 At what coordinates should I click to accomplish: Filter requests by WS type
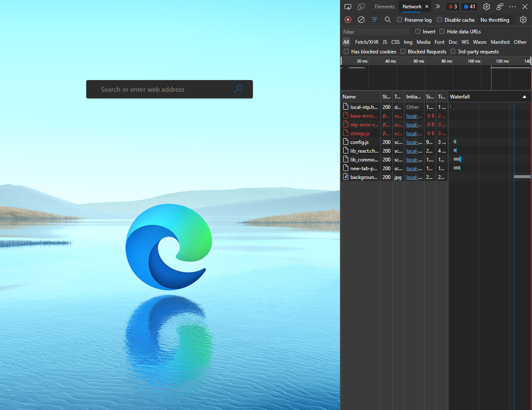[x=465, y=42]
